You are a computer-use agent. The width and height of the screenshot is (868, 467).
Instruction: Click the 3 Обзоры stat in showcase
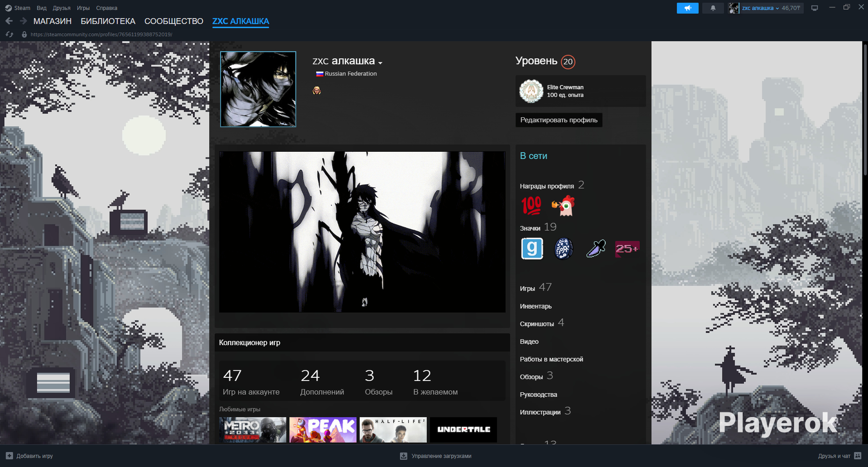[x=379, y=382]
